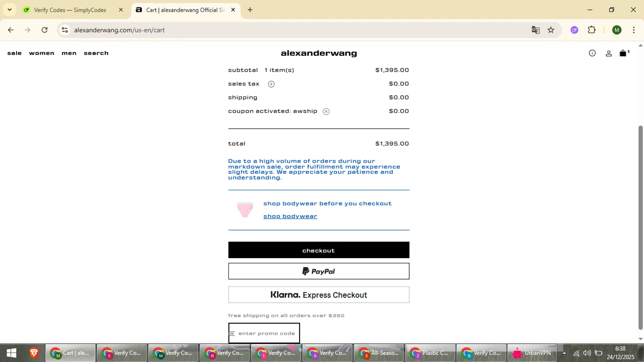The image size is (644, 362).
Task: Click the battery tray icon
Action: pos(598,353)
